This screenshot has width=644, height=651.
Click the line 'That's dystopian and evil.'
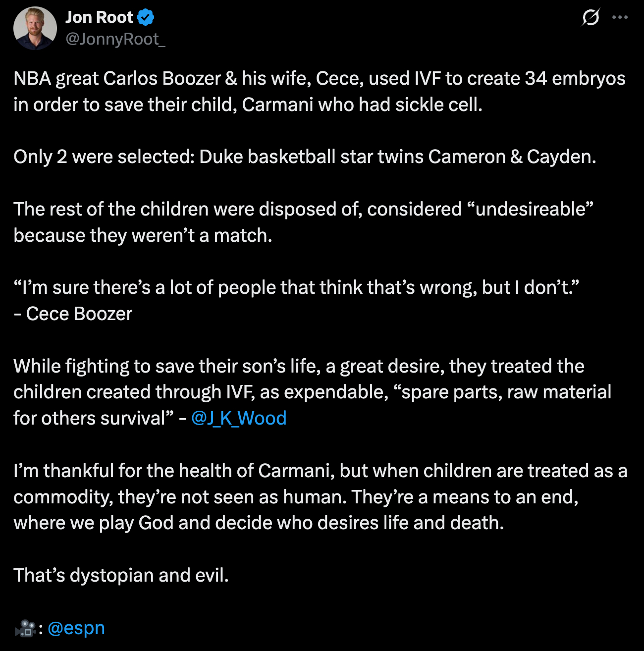(121, 575)
